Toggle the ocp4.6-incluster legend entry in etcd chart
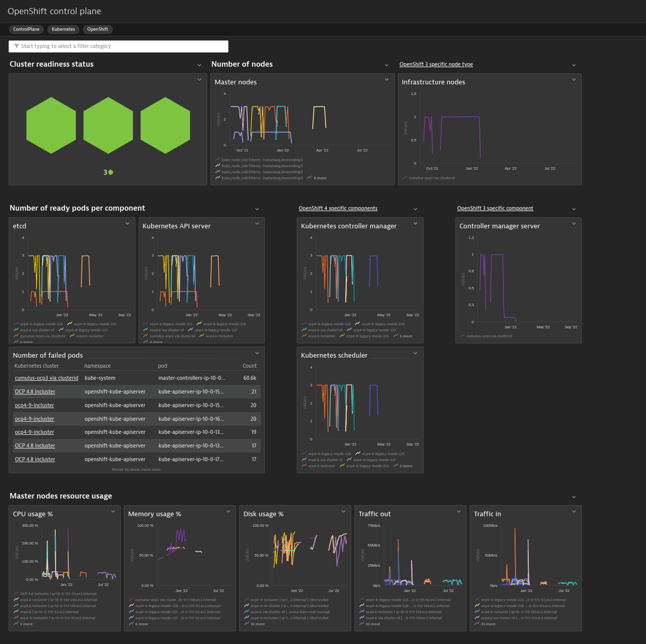646x644 pixels. point(86,336)
